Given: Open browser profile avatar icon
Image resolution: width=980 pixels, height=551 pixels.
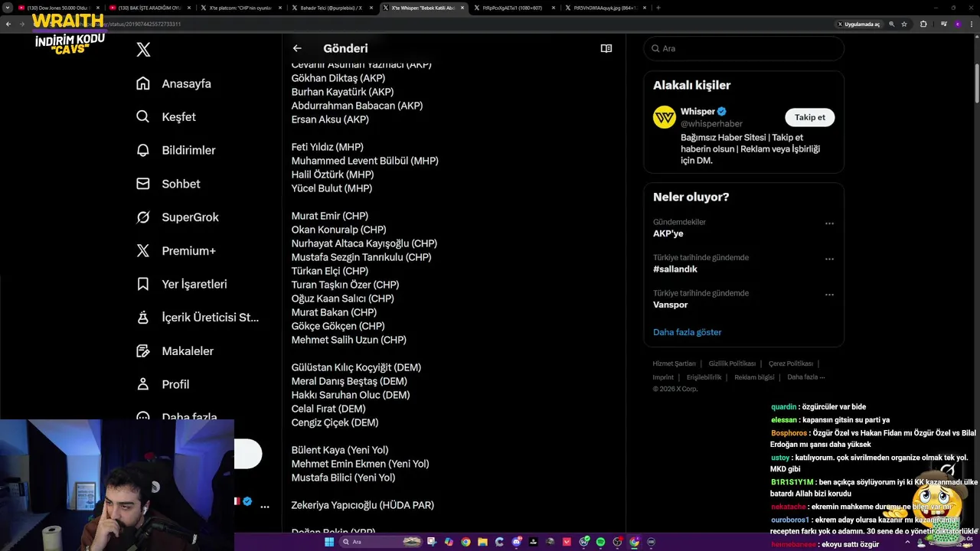Looking at the screenshot, I should (957, 24).
